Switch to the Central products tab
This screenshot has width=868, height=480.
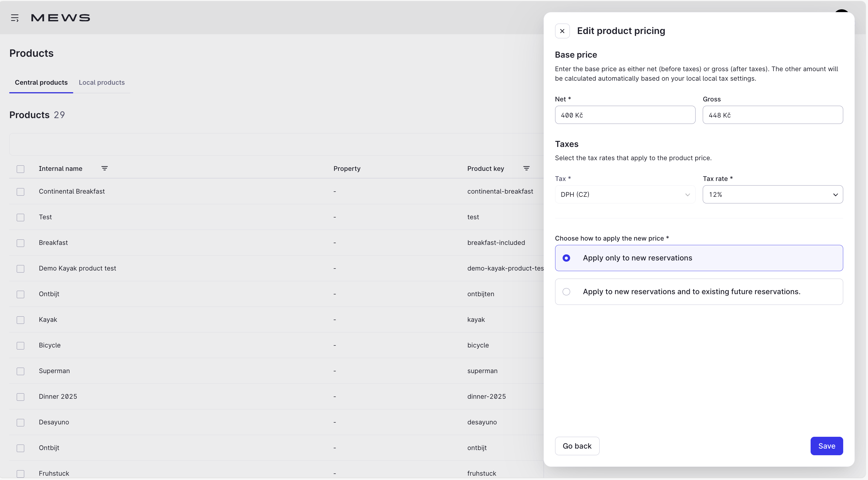click(41, 82)
